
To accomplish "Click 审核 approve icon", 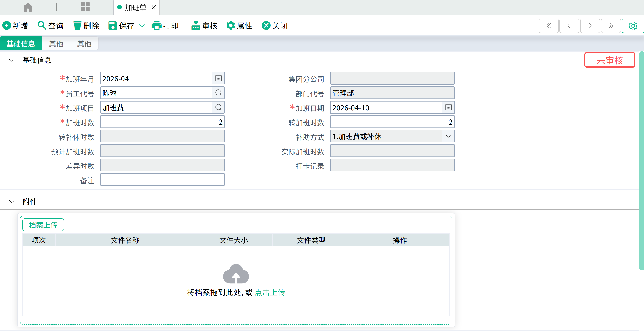I will [196, 26].
